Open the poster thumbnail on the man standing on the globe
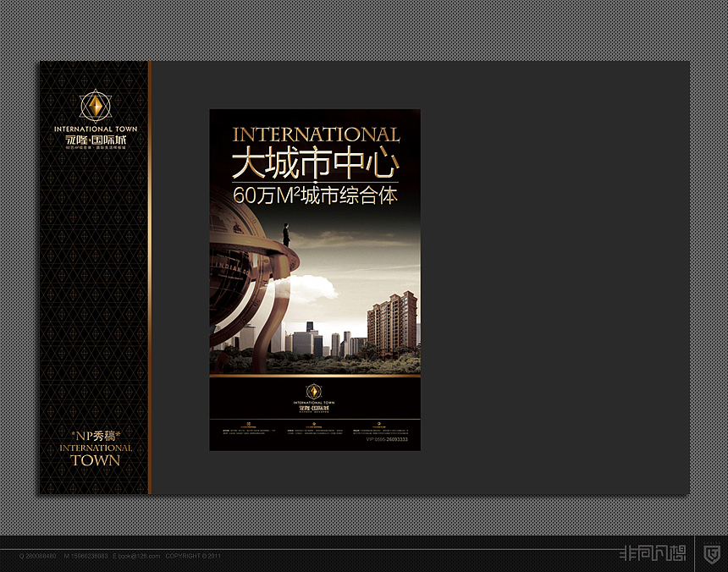The height and width of the screenshot is (572, 728). click(286, 234)
